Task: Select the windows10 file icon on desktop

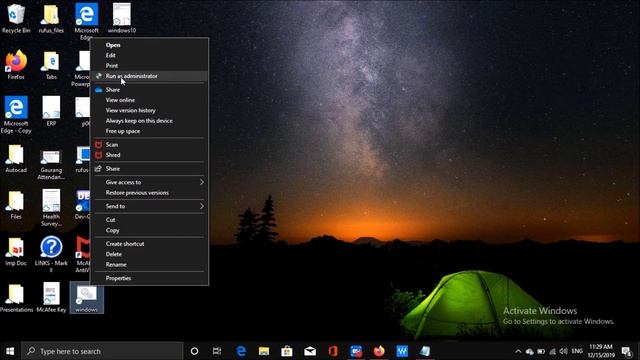Action: pyautogui.click(x=122, y=18)
